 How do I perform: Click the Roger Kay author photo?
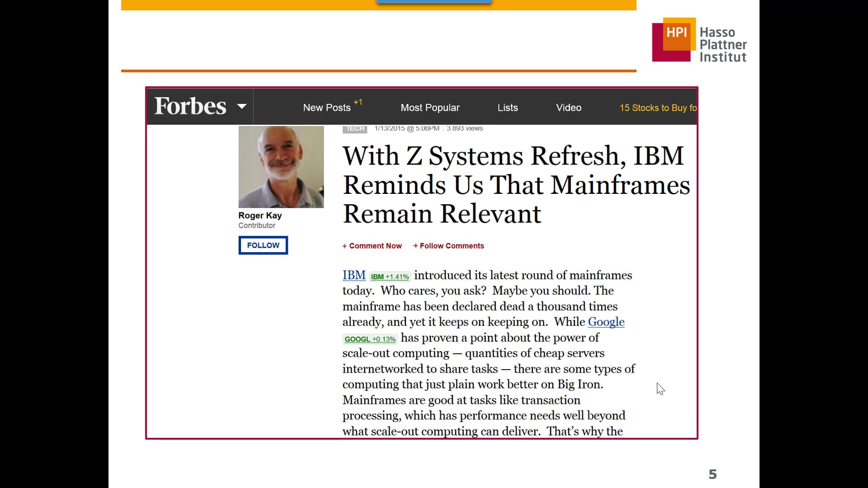[281, 167]
